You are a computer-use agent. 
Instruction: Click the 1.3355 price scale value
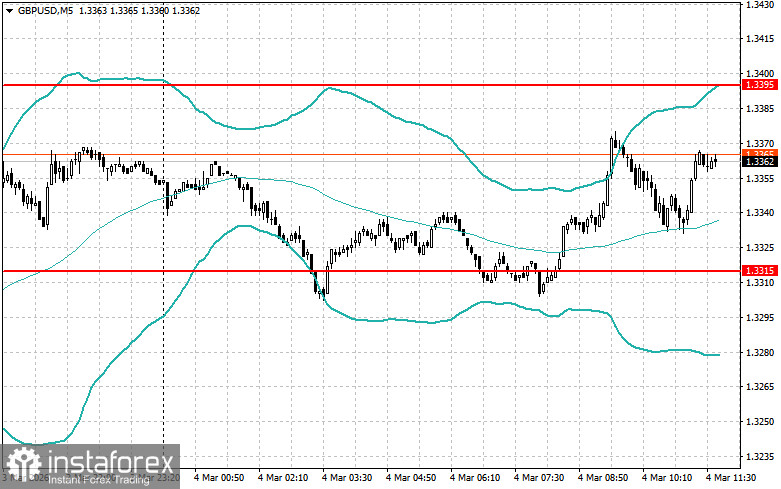click(x=760, y=178)
